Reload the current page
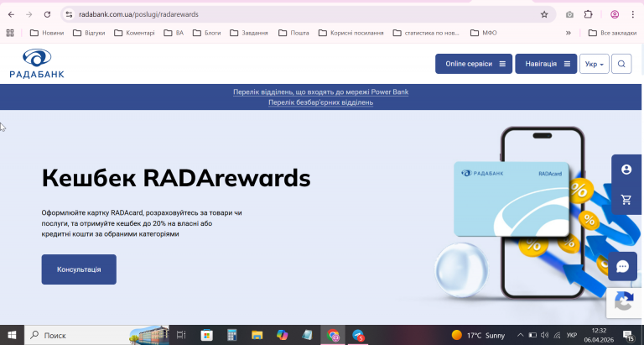This screenshot has height=345, width=644. pyautogui.click(x=47, y=14)
